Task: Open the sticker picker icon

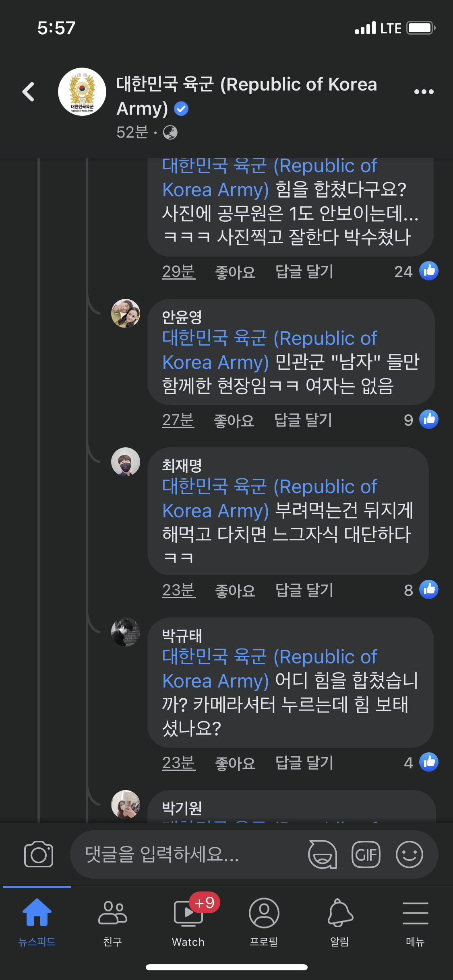Action: 322,854
